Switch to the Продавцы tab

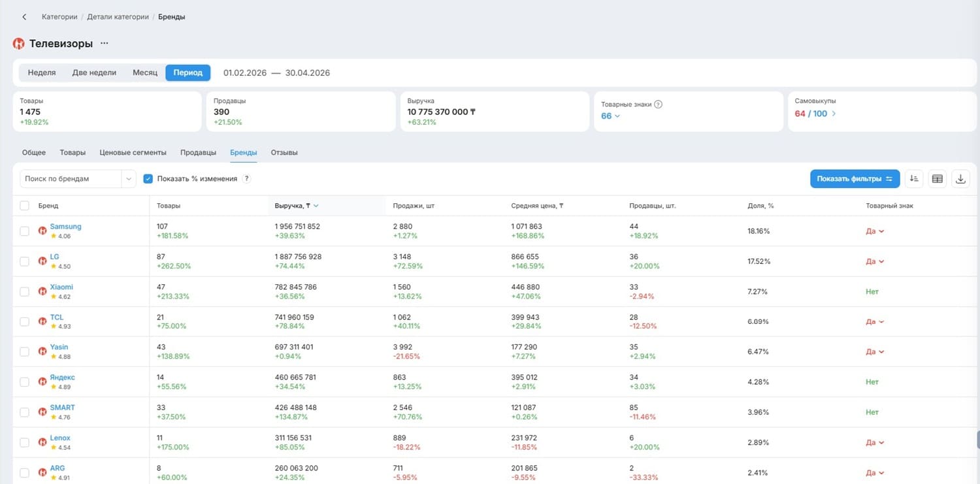pos(198,153)
